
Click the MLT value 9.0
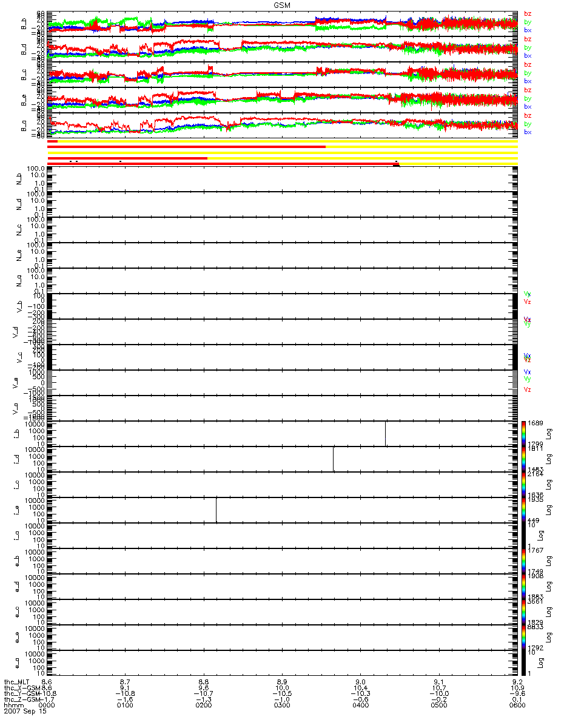point(360,681)
